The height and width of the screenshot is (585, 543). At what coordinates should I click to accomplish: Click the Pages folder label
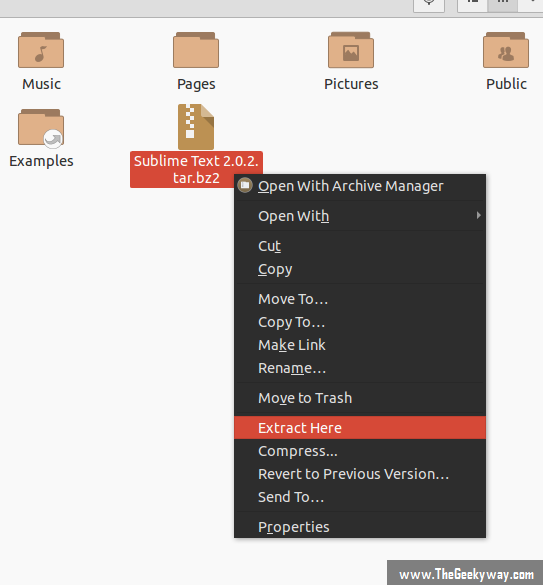196,84
